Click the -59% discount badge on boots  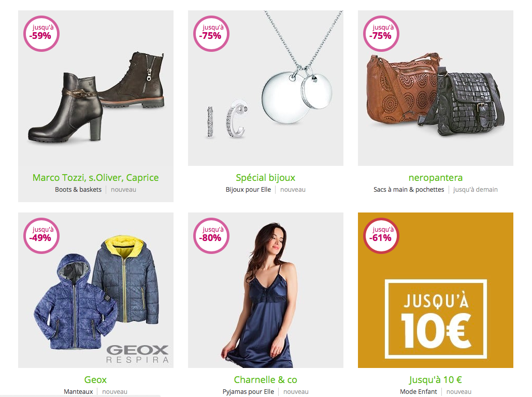[x=41, y=34]
